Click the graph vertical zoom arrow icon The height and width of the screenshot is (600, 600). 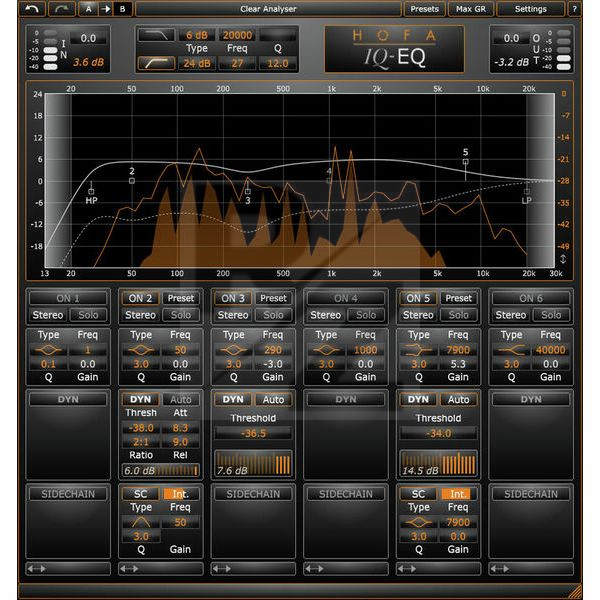tap(563, 259)
